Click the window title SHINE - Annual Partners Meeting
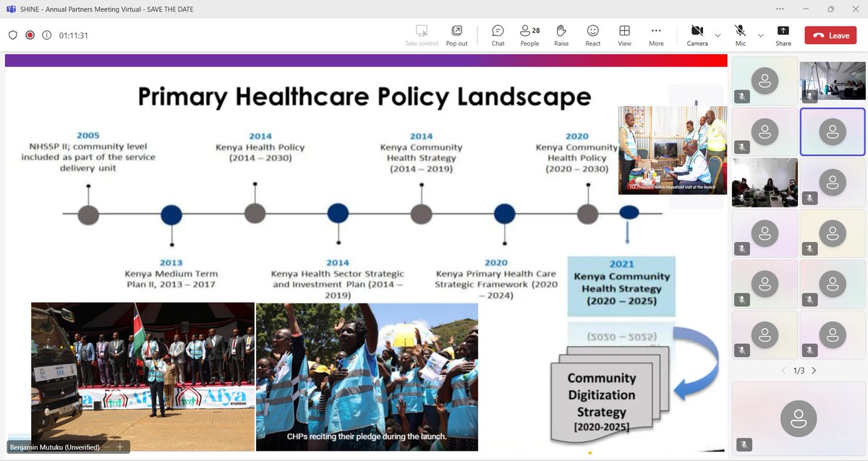868x461 pixels. click(108, 9)
